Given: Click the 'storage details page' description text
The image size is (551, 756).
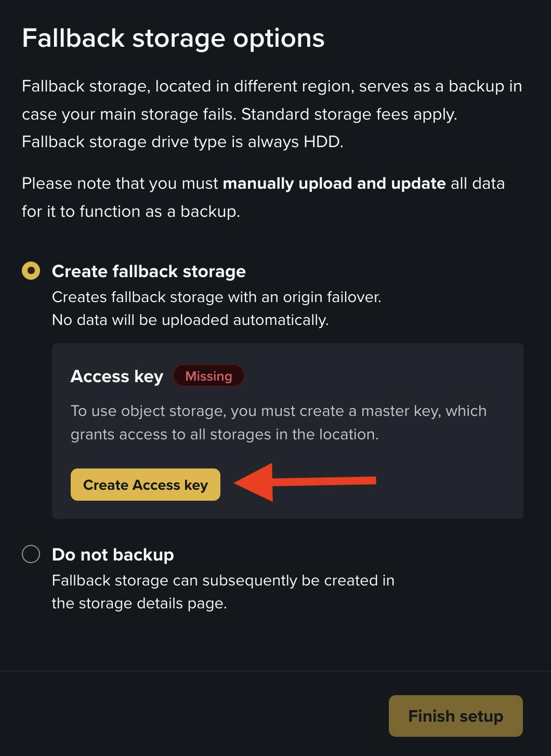Looking at the screenshot, I should (139, 604).
